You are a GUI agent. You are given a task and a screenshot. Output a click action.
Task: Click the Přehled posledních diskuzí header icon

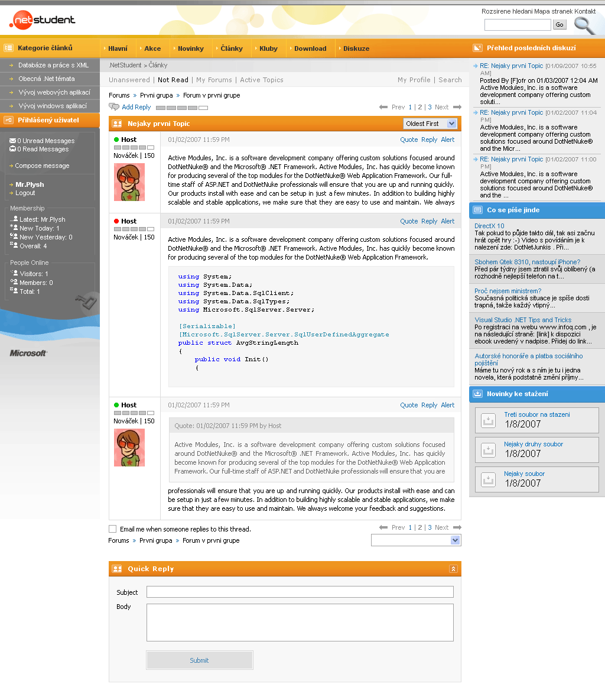478,48
